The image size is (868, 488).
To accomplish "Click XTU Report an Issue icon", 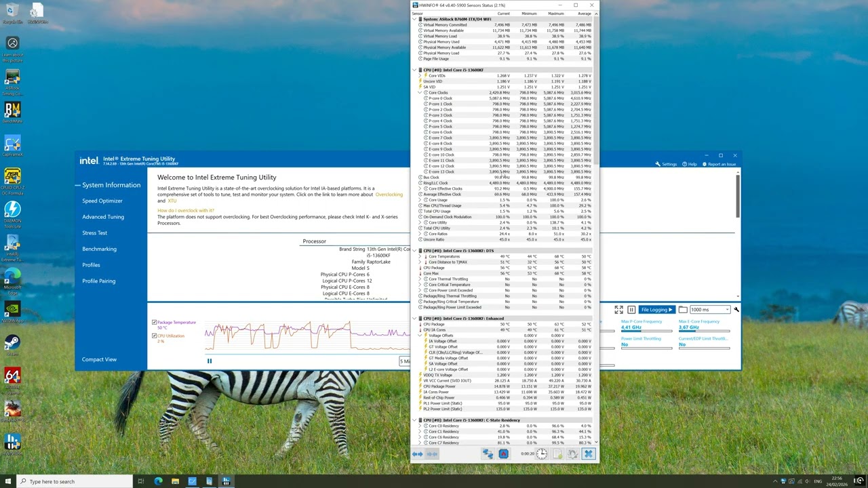I will tap(705, 164).
